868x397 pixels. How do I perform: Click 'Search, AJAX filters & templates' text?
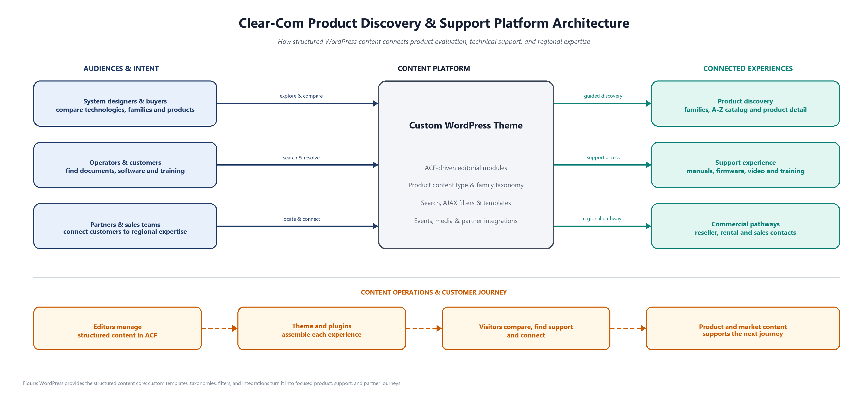pos(466,203)
